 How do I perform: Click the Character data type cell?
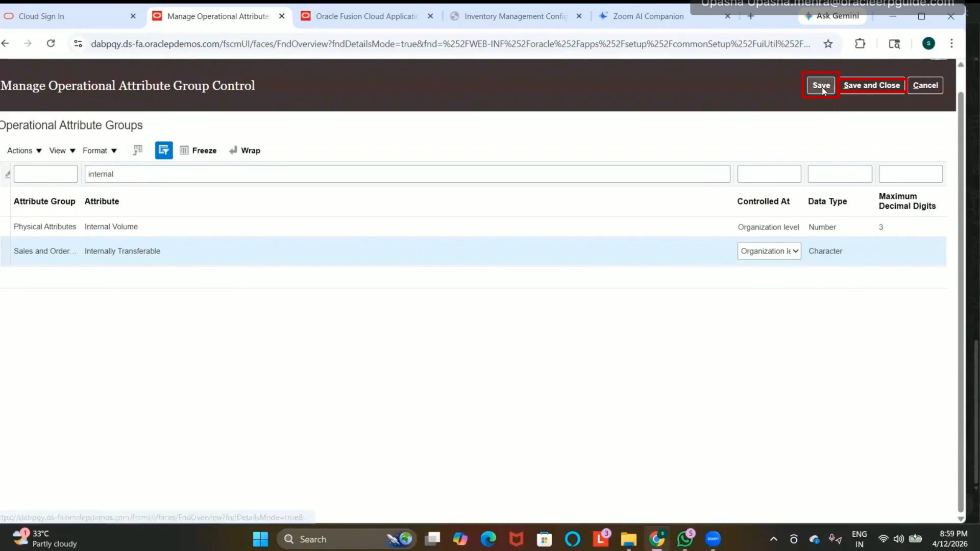[825, 251]
